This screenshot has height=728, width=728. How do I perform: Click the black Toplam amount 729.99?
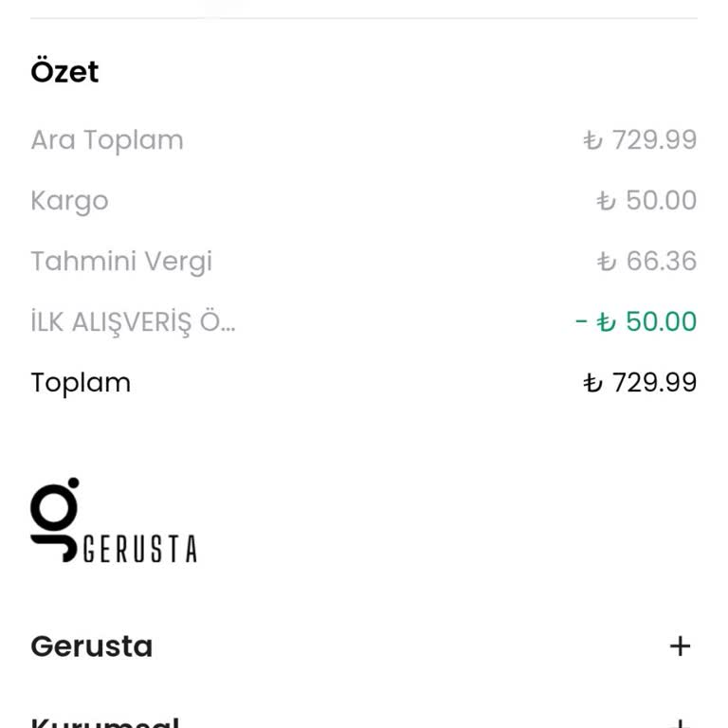(x=653, y=383)
